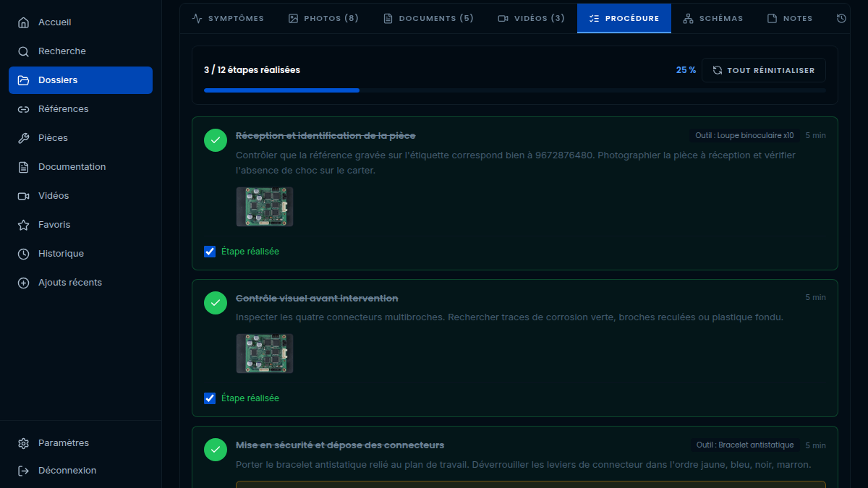Open the Notes tab
The width and height of the screenshot is (868, 488).
(790, 18)
